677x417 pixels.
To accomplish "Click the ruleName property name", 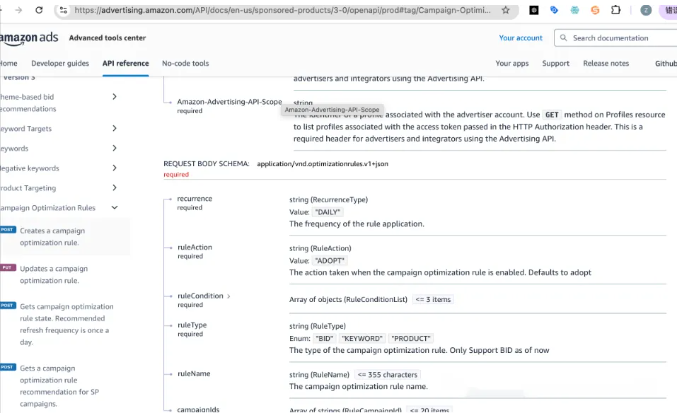I will click(194, 374).
